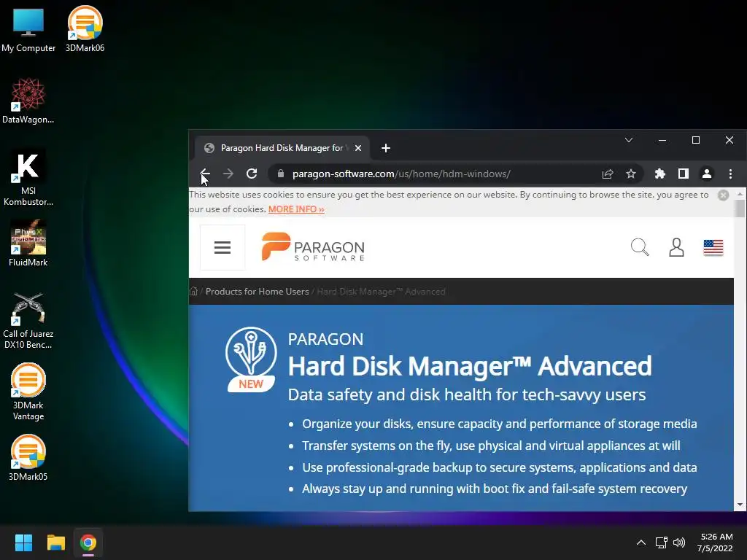Open taskbar clock and date

tap(715, 542)
